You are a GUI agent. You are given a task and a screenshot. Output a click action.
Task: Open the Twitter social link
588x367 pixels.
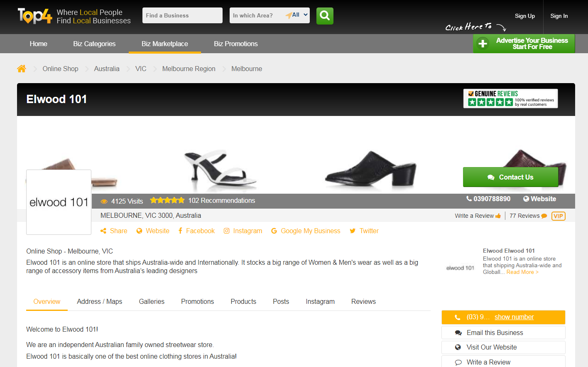pyautogui.click(x=364, y=231)
